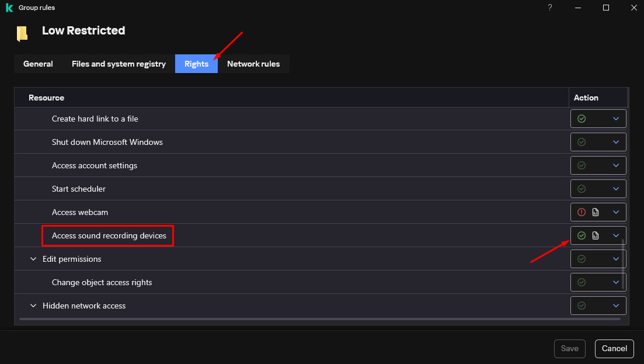Click the Low Restricted folder icon
This screenshot has width=644, height=364.
point(22,33)
